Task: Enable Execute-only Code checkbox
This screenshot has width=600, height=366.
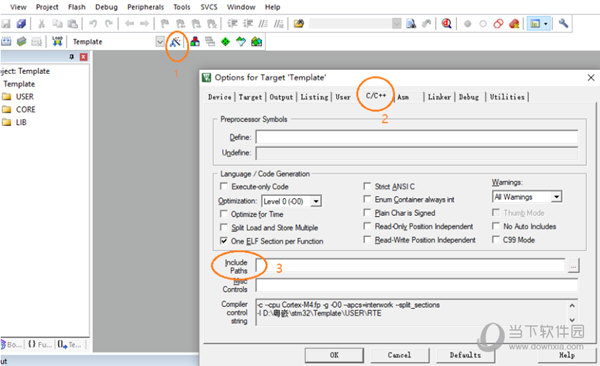Action: click(223, 186)
